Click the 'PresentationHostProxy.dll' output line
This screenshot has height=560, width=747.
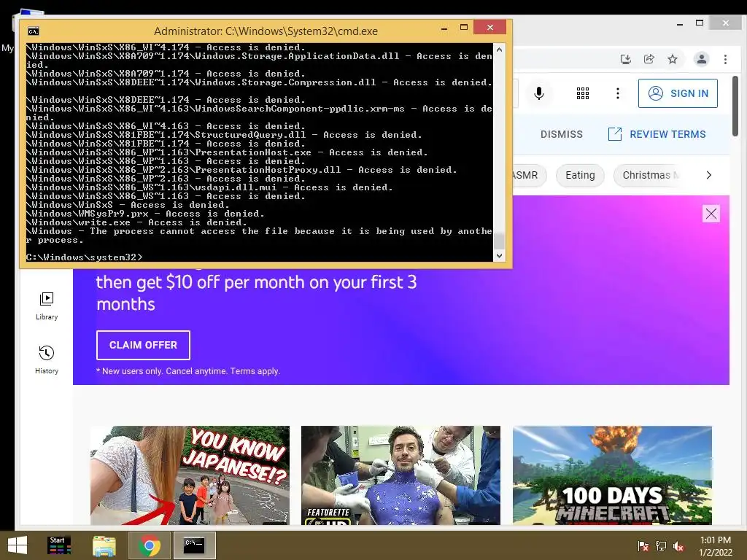pyautogui.click(x=241, y=170)
